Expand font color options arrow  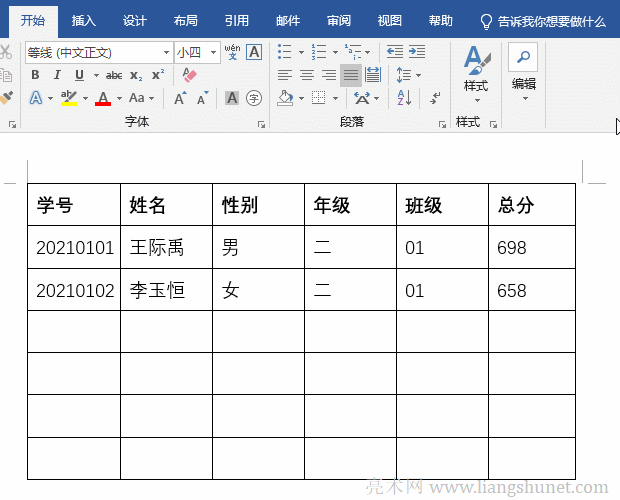click(x=119, y=98)
